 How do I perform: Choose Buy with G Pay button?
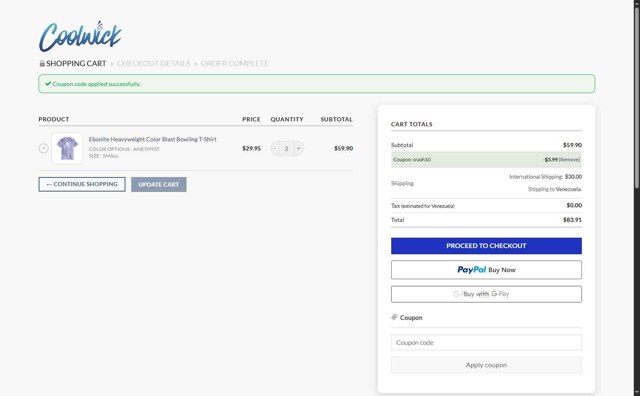(486, 294)
